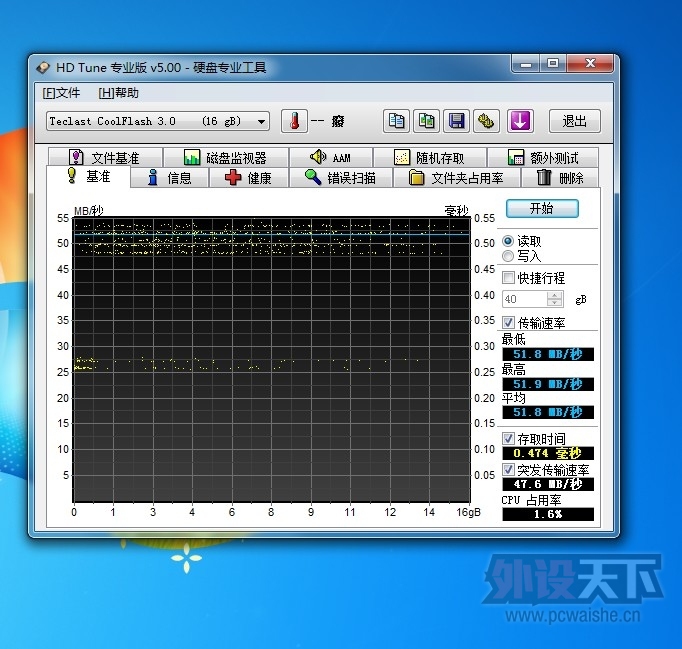
Task: Toggle the 传输速率 transfer rate checkbox
Action: point(508,323)
